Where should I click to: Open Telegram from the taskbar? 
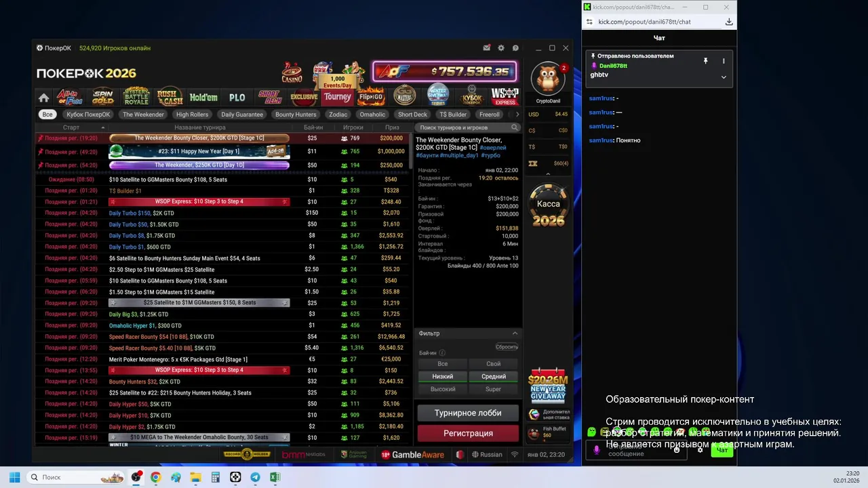point(255,477)
